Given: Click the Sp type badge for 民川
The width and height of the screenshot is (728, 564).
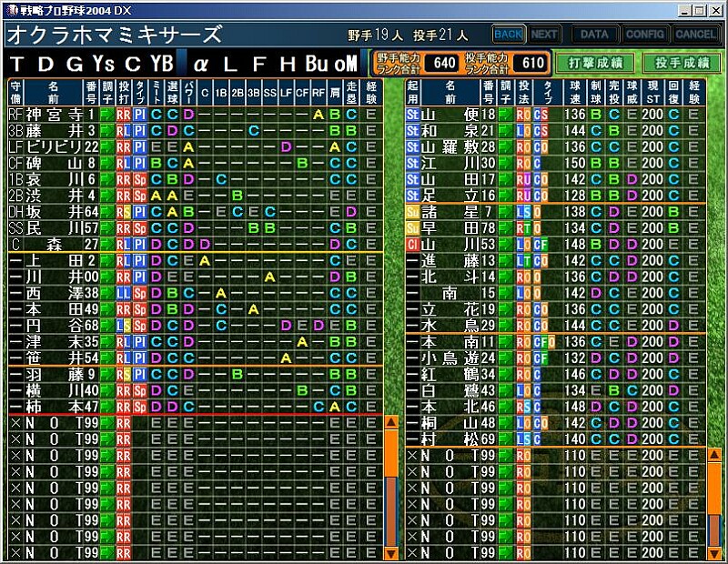Looking at the screenshot, I should (x=140, y=228).
